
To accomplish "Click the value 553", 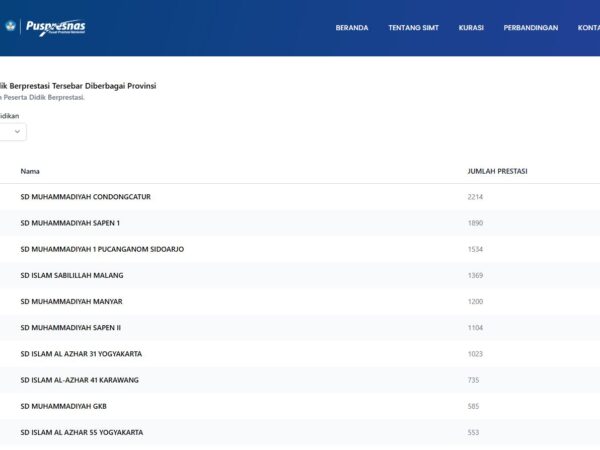I will [473, 432].
